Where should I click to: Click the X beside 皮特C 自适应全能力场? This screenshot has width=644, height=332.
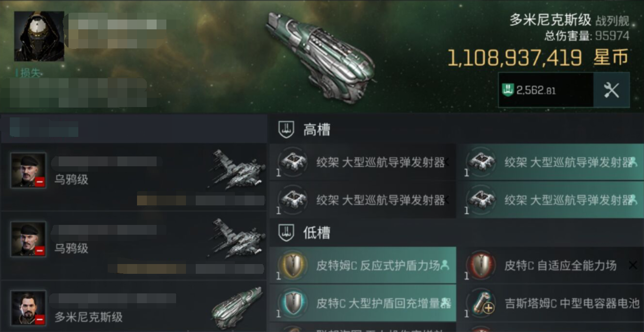click(633, 266)
